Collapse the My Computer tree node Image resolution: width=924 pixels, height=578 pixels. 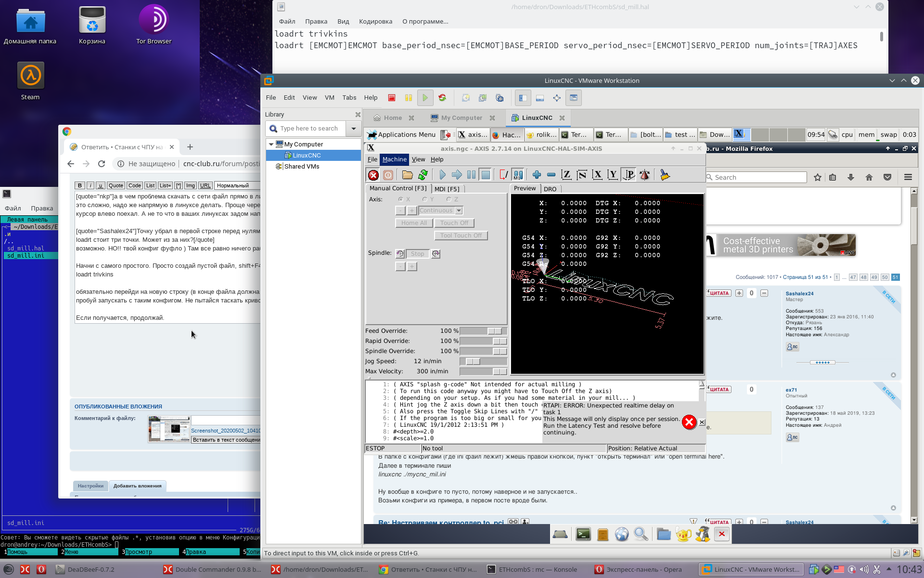[x=271, y=144]
